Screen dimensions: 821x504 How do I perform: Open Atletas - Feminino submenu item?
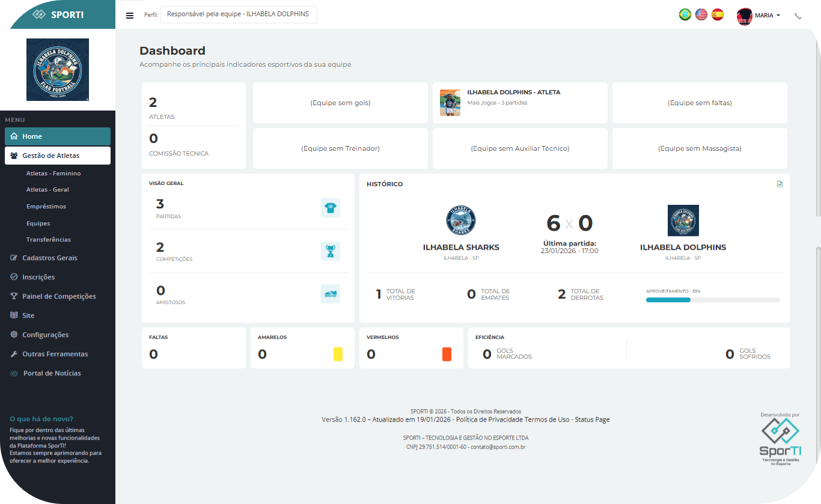coord(53,174)
